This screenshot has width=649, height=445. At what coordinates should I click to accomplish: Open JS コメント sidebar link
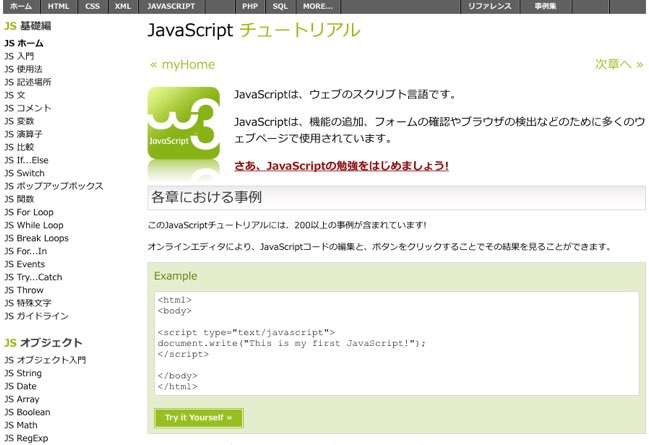28,108
